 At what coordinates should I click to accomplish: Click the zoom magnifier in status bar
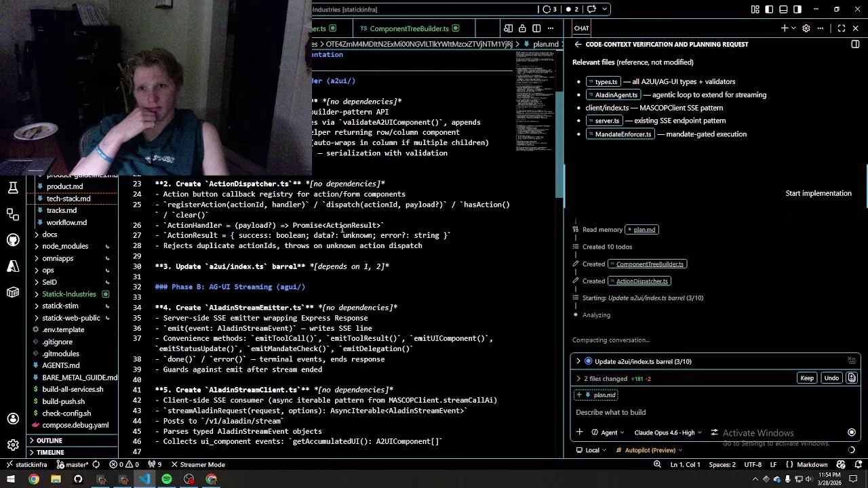pyautogui.click(x=657, y=464)
